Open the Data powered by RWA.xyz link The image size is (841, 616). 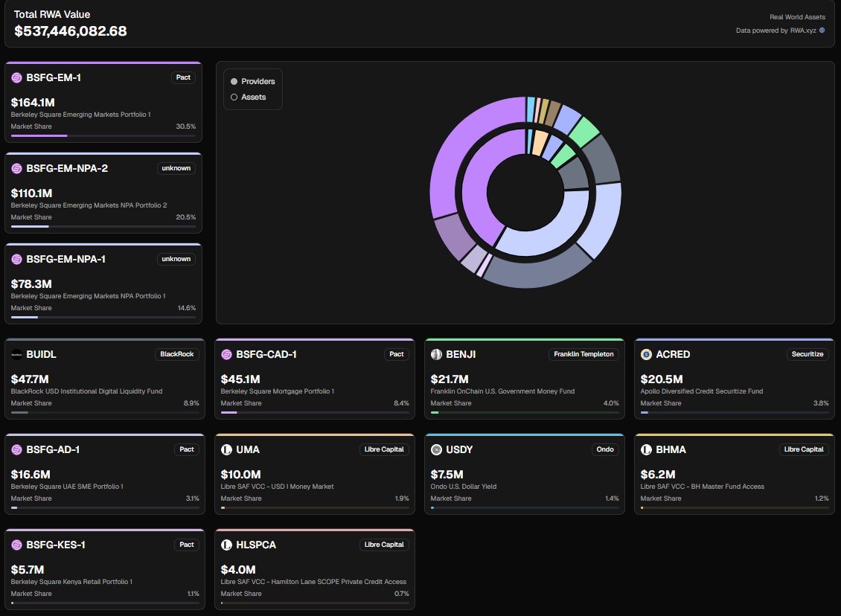coord(780,31)
